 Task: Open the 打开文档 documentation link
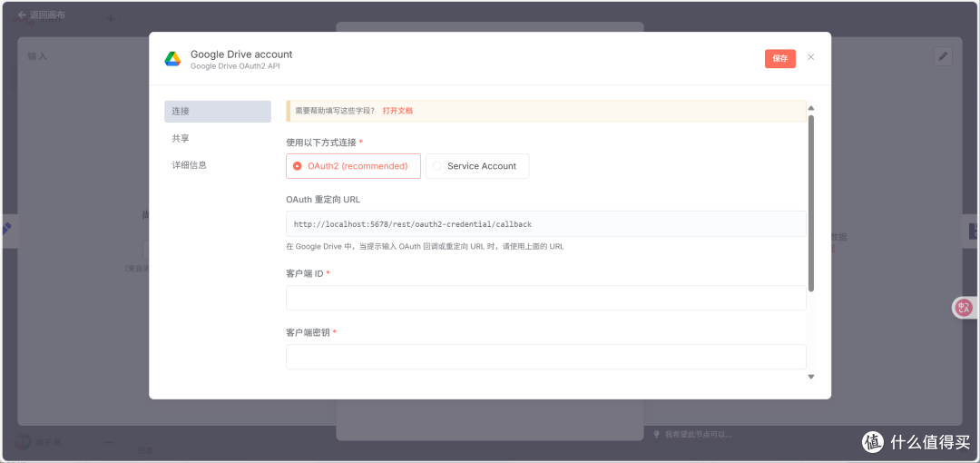(397, 111)
